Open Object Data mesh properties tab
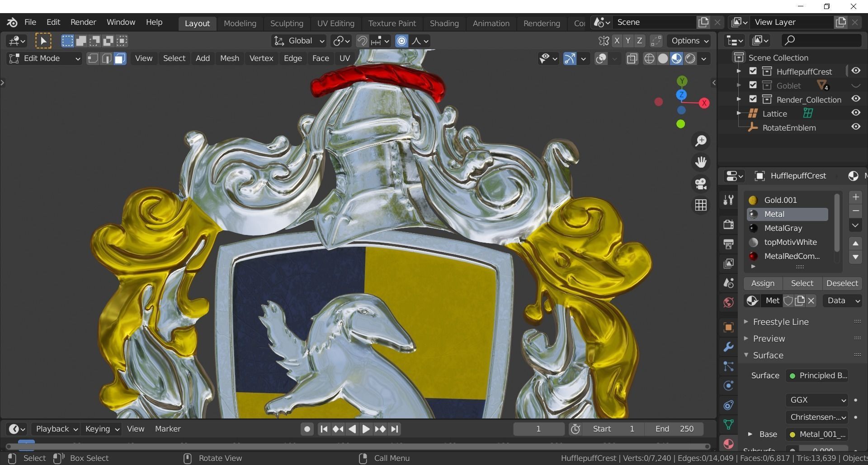The image size is (868, 465). pyautogui.click(x=728, y=424)
